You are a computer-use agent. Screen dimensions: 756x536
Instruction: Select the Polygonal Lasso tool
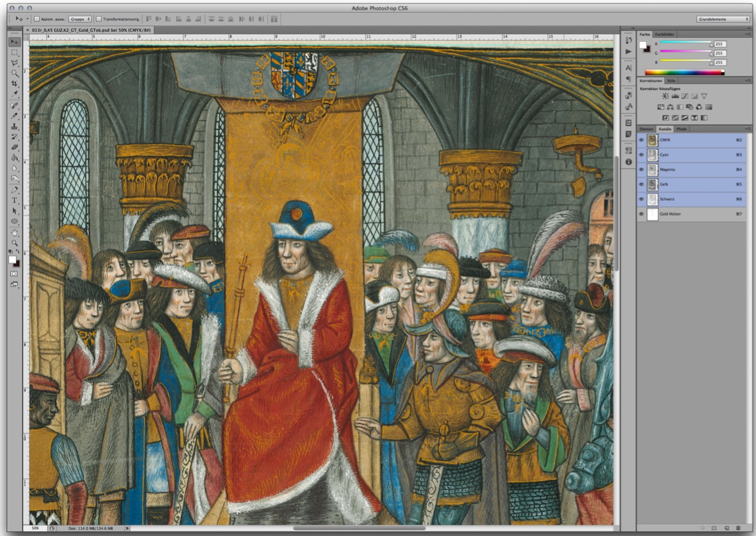[x=15, y=63]
